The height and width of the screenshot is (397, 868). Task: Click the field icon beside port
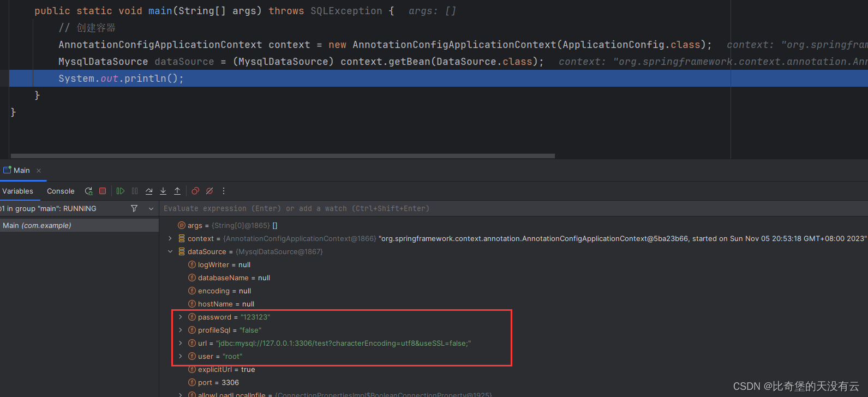click(x=192, y=382)
